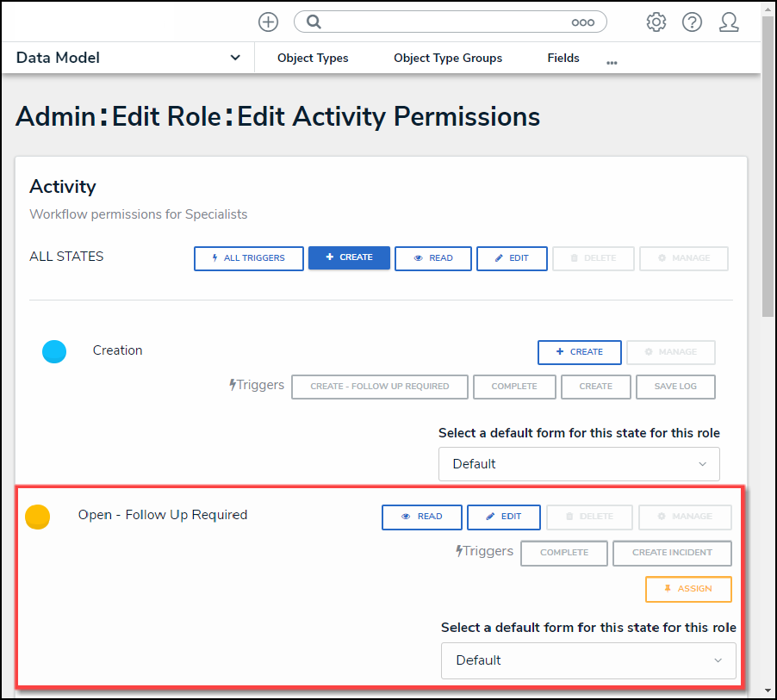
Task: Go to the Object Types tab
Action: 313,59
